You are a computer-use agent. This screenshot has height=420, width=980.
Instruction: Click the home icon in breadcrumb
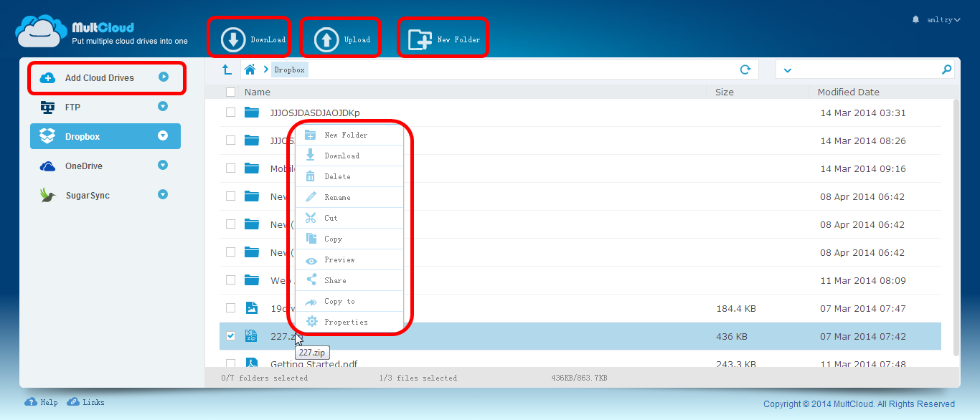250,70
